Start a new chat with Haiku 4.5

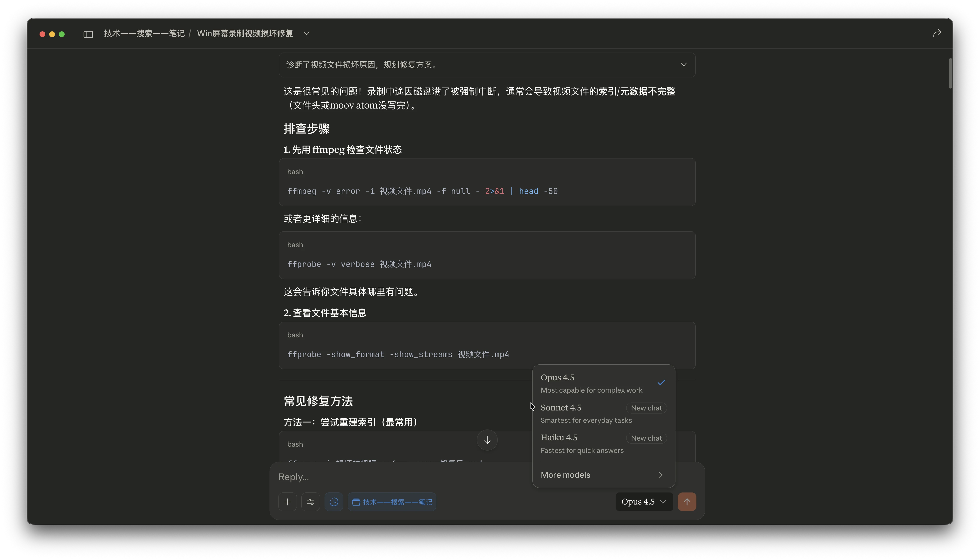point(646,438)
